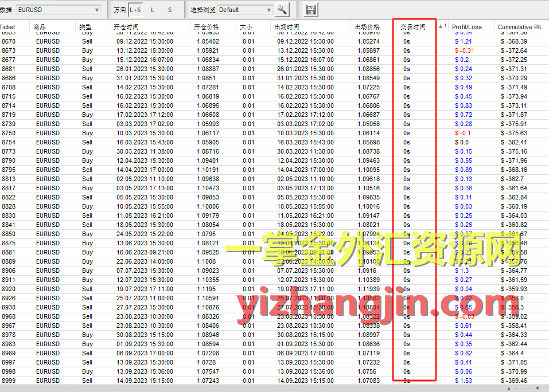
Task: Click open time 25.07.2023 11:00:00
Action: tap(145, 298)
